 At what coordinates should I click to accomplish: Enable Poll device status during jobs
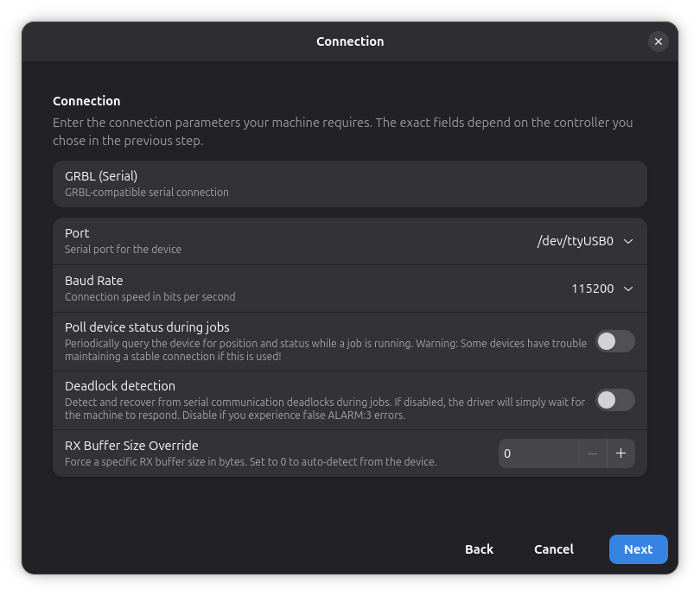(615, 341)
